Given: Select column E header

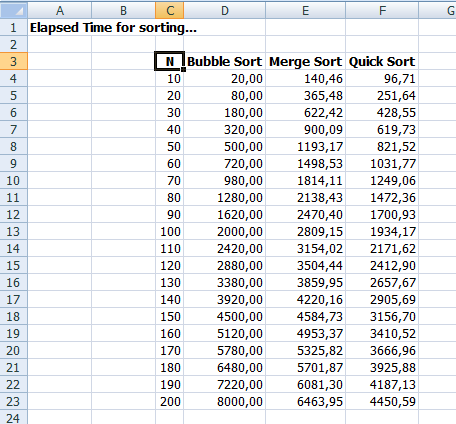Looking at the screenshot, I should click(x=305, y=10).
